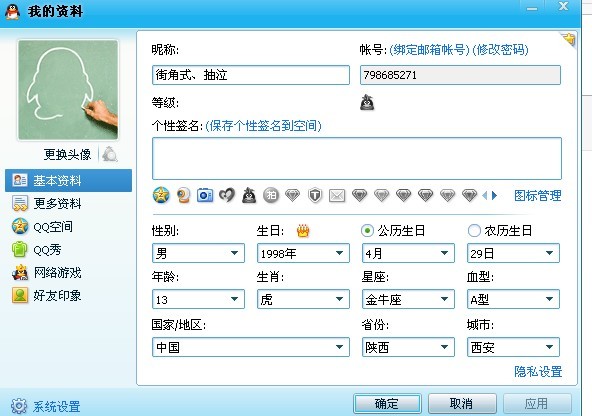The image size is (592, 416).
Task: Select the 公历生日 radio button
Action: click(367, 231)
